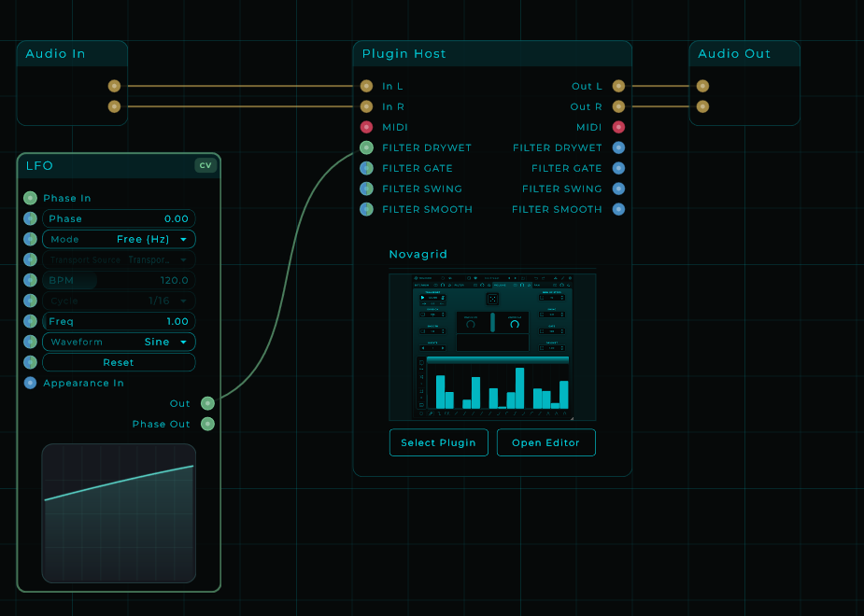Open the Cycle dropdown showing 1/16
864x616 pixels.
[x=119, y=301]
